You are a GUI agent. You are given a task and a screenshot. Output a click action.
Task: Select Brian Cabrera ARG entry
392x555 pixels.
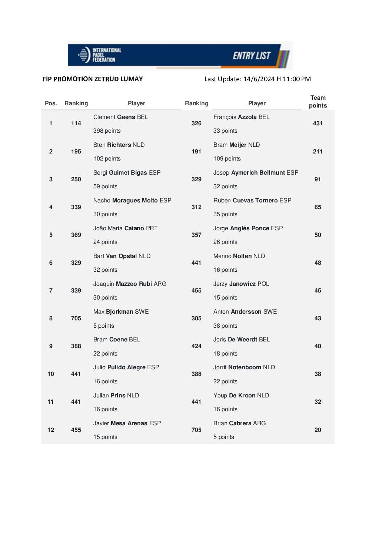click(239, 423)
